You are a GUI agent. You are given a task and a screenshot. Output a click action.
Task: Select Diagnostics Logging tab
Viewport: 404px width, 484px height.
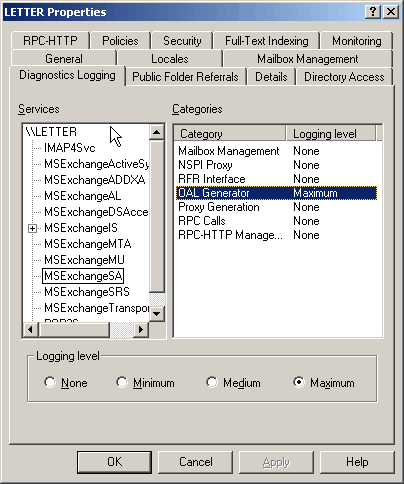click(x=67, y=75)
